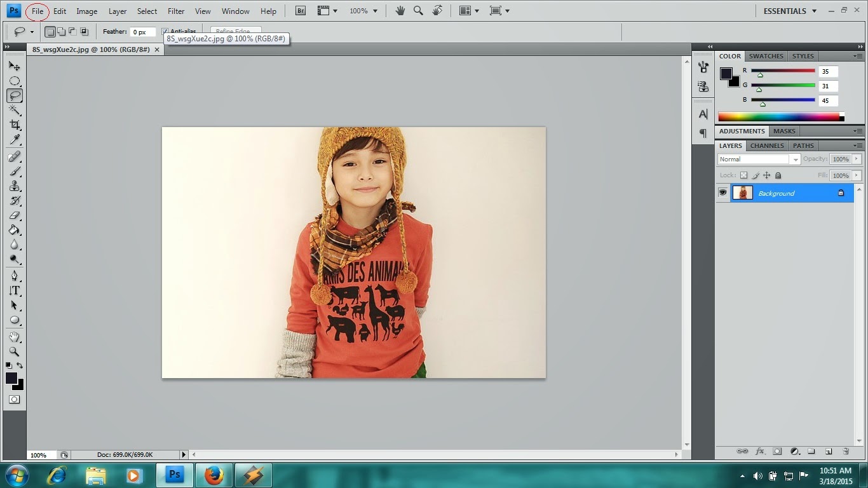Pick the Eyedropper tool

[x=14, y=140]
